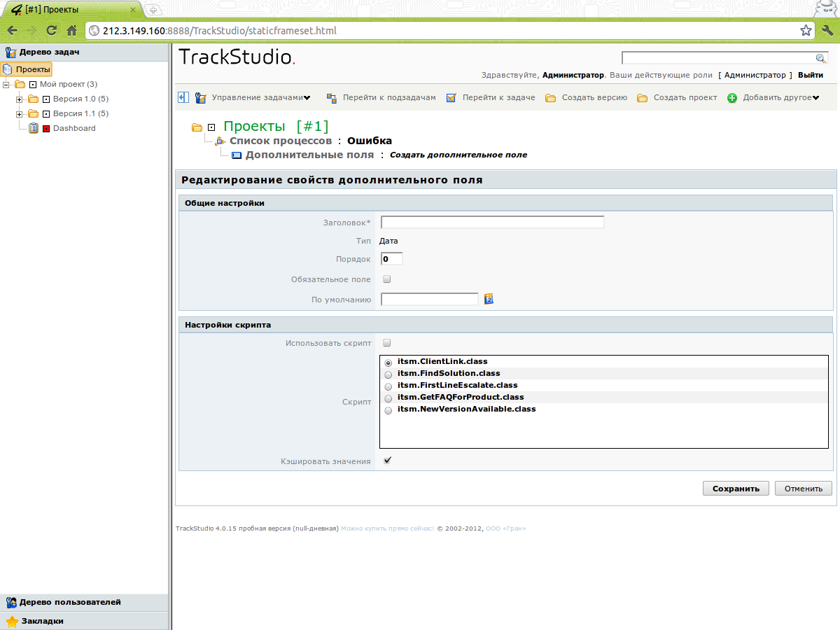Image resolution: width=840 pixels, height=630 pixels.
Task: Enable Обязательное поле checkbox
Action: [387, 279]
